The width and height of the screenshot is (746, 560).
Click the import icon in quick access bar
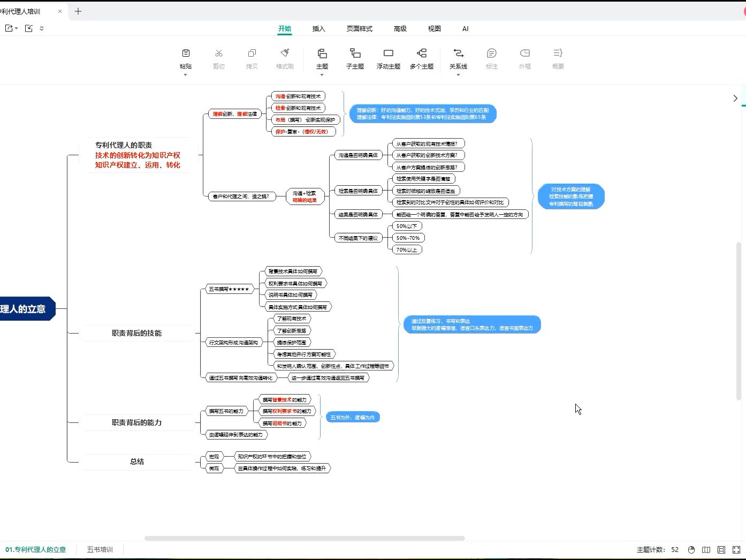click(29, 28)
